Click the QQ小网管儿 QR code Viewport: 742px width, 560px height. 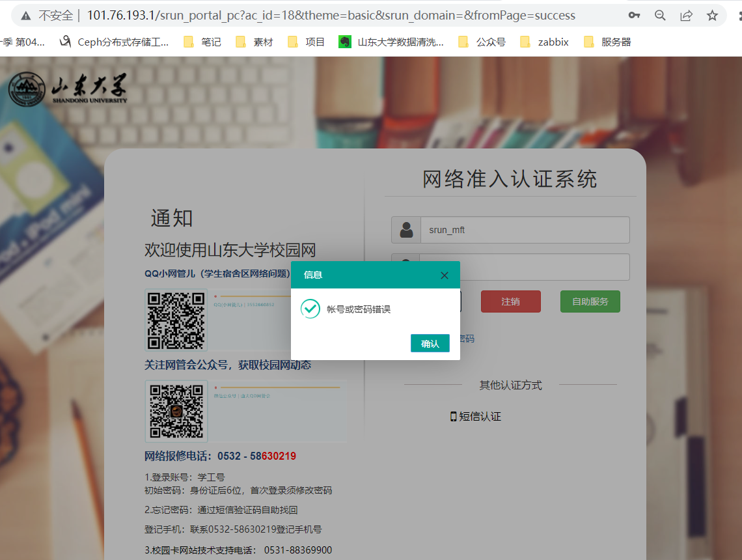(x=176, y=320)
